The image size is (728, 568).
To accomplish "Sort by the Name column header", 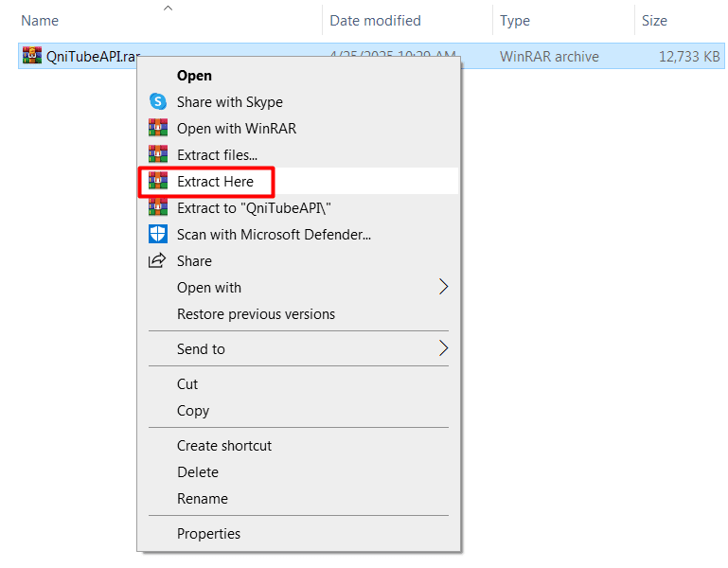I will [x=40, y=21].
